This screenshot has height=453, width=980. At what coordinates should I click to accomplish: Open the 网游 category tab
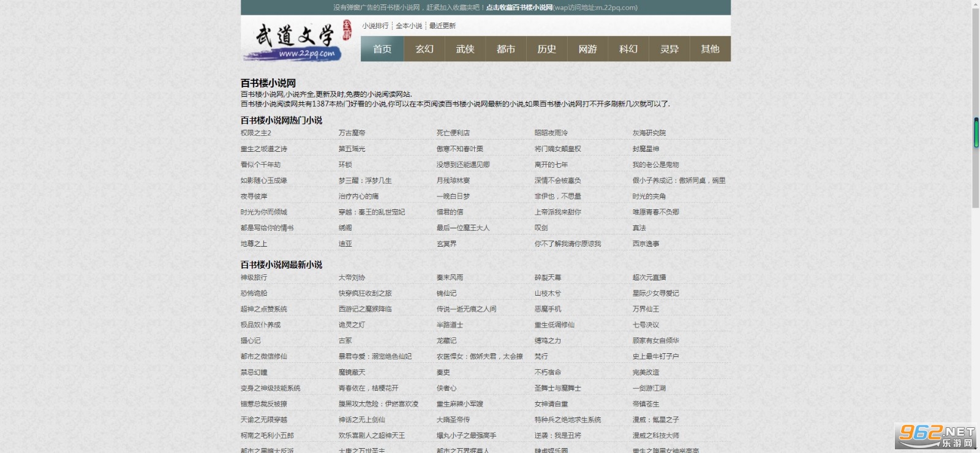click(588, 49)
